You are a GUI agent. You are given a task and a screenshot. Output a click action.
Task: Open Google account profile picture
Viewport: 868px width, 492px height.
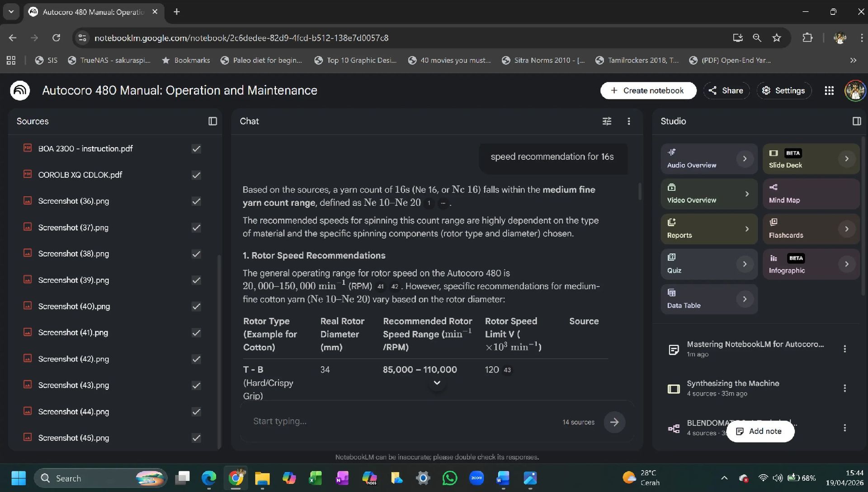point(854,90)
